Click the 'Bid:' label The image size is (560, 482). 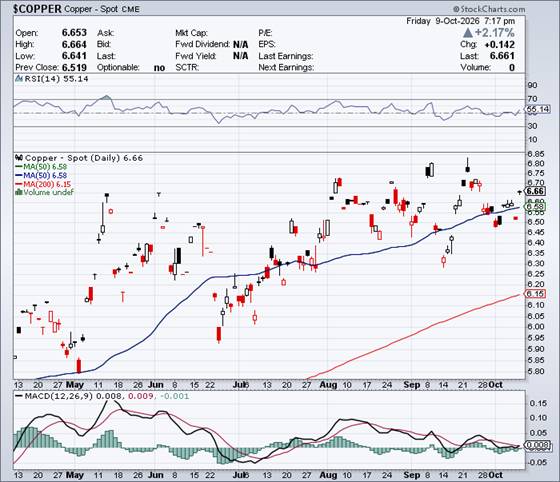pos(104,44)
